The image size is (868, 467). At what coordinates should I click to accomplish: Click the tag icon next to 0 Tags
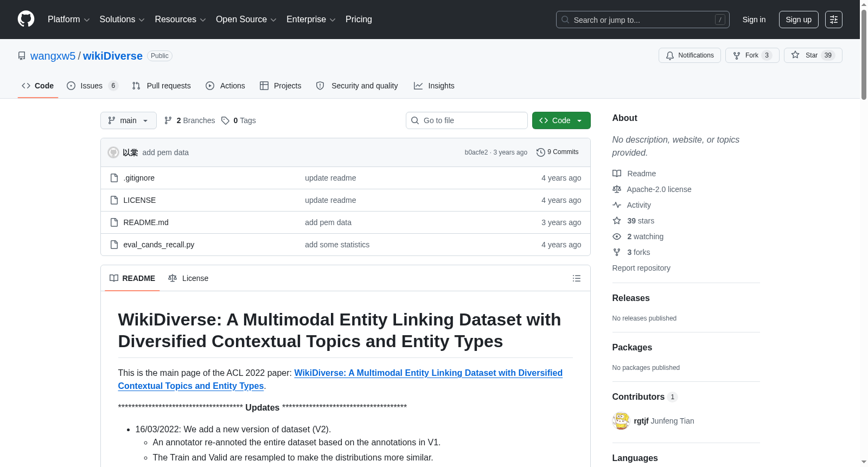(x=225, y=120)
